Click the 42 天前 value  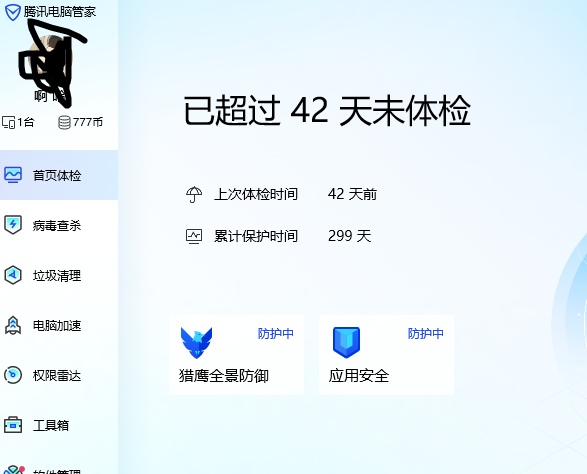click(352, 194)
